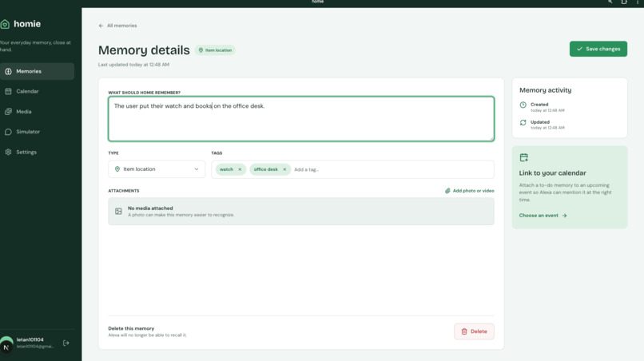Remove the office desk tag
Image resolution: width=644 pixels, height=361 pixels.
(284, 169)
